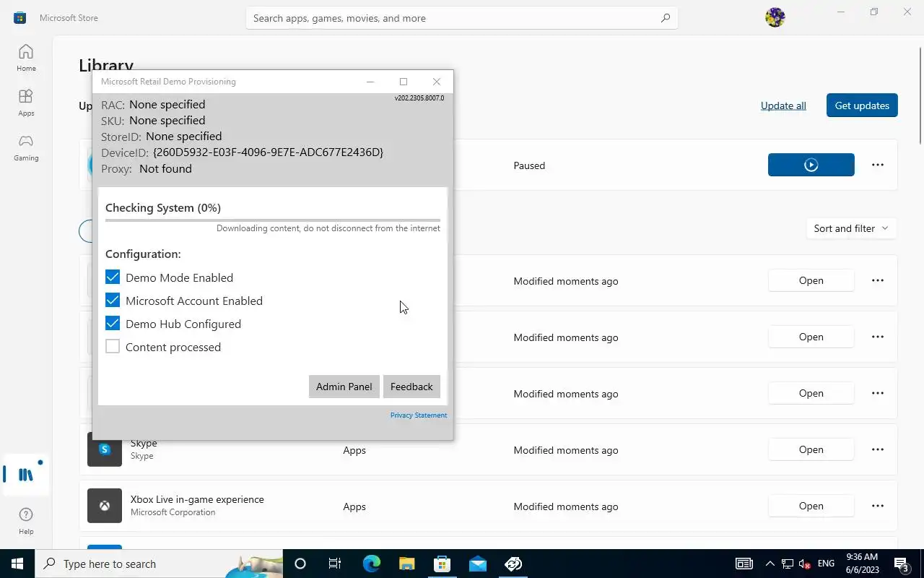The height and width of the screenshot is (578, 924).
Task: Open the Admin Panel
Action: point(344,387)
